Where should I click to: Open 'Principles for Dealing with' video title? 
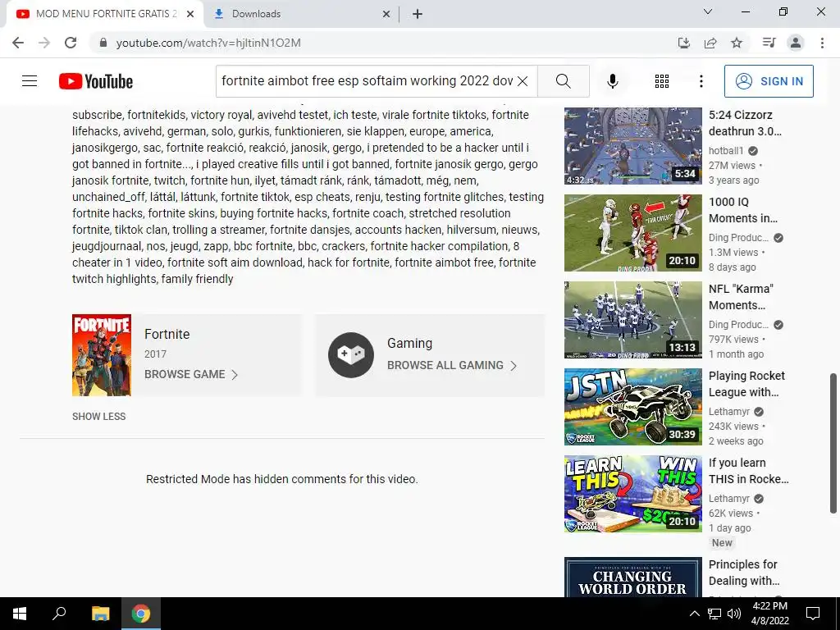pos(744,573)
